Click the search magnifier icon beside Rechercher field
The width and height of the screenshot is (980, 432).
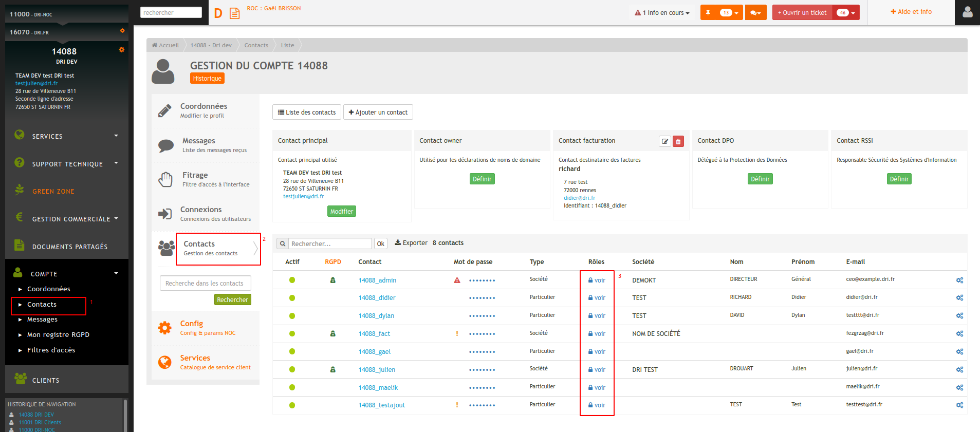pos(282,243)
